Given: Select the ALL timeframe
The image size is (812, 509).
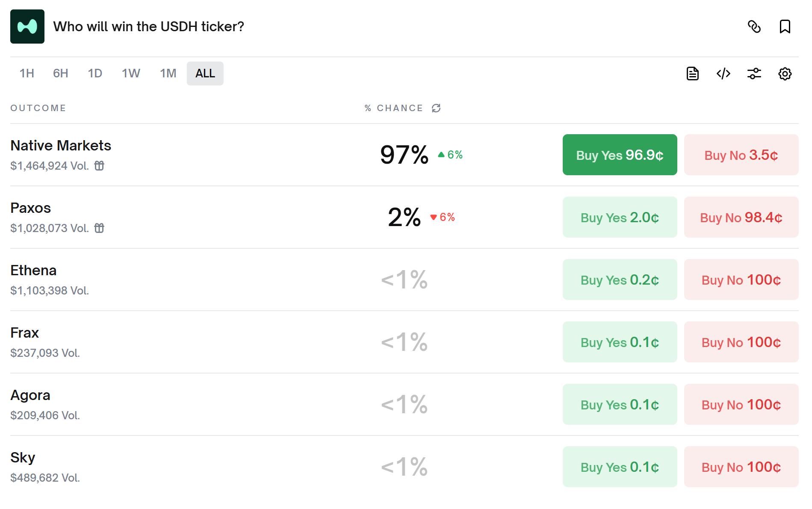Looking at the screenshot, I should (205, 73).
